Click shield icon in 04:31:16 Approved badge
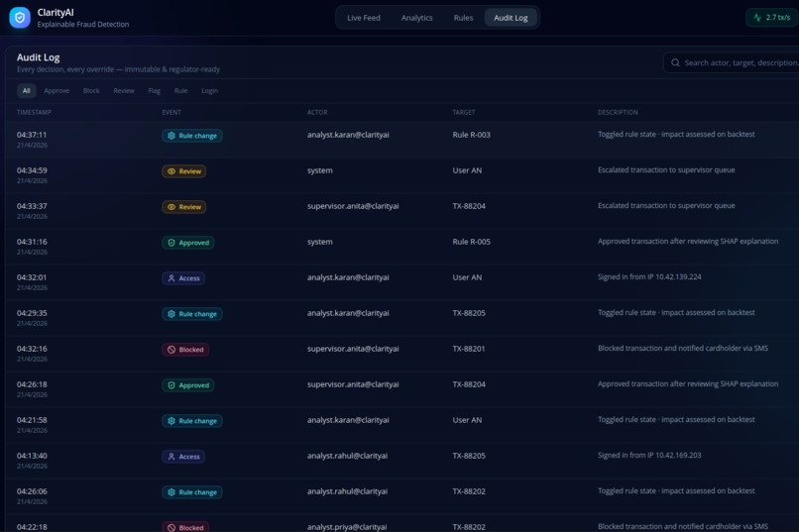 171,243
